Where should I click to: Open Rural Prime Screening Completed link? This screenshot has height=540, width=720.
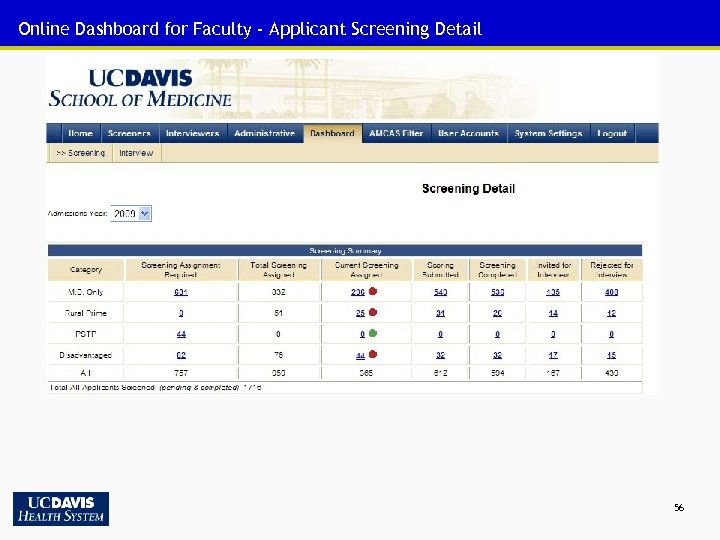pyautogui.click(x=497, y=313)
